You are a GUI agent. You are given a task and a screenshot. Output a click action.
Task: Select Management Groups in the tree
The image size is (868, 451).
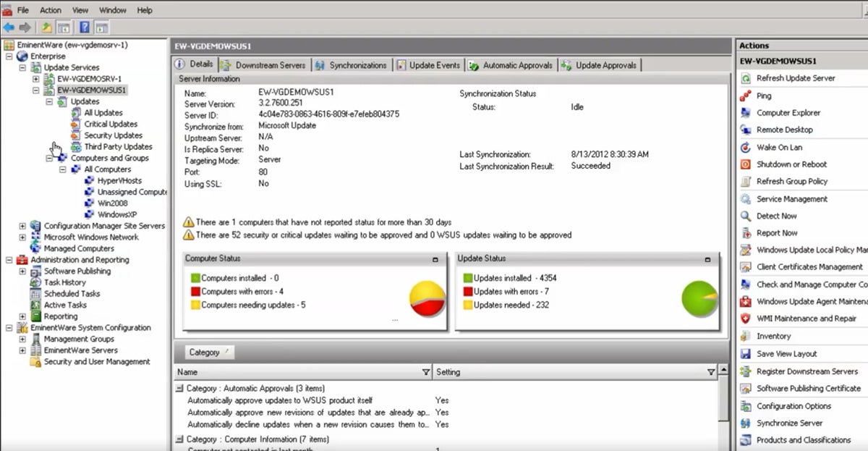79,339
